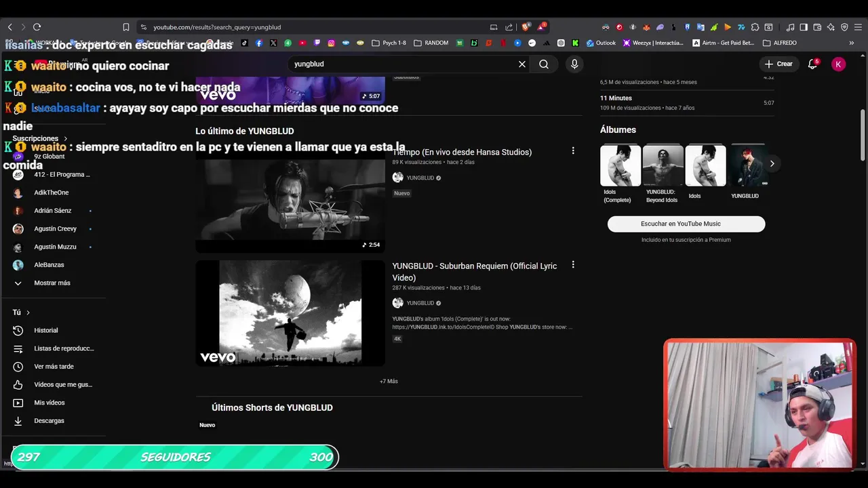Screen dimensions: 868x488
Task: Open the account avatar K menu
Action: [839, 64]
